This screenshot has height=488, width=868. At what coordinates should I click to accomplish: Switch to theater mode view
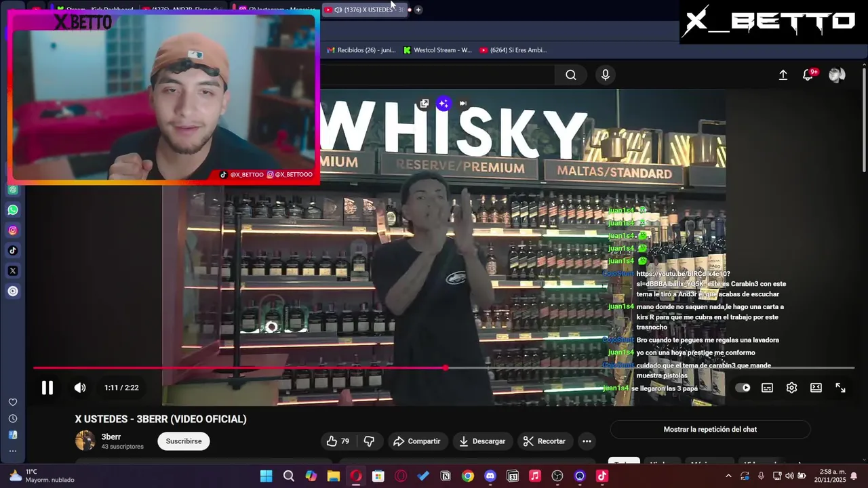(816, 388)
